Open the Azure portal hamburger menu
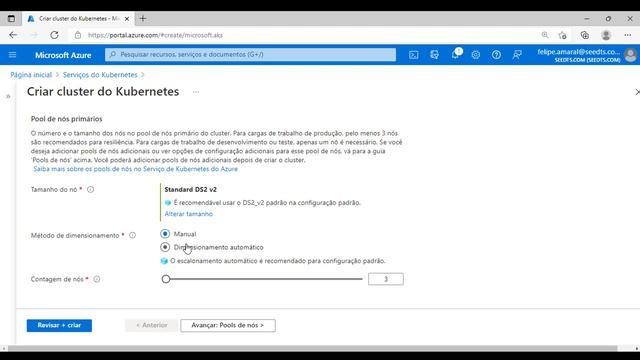 [x=12, y=55]
